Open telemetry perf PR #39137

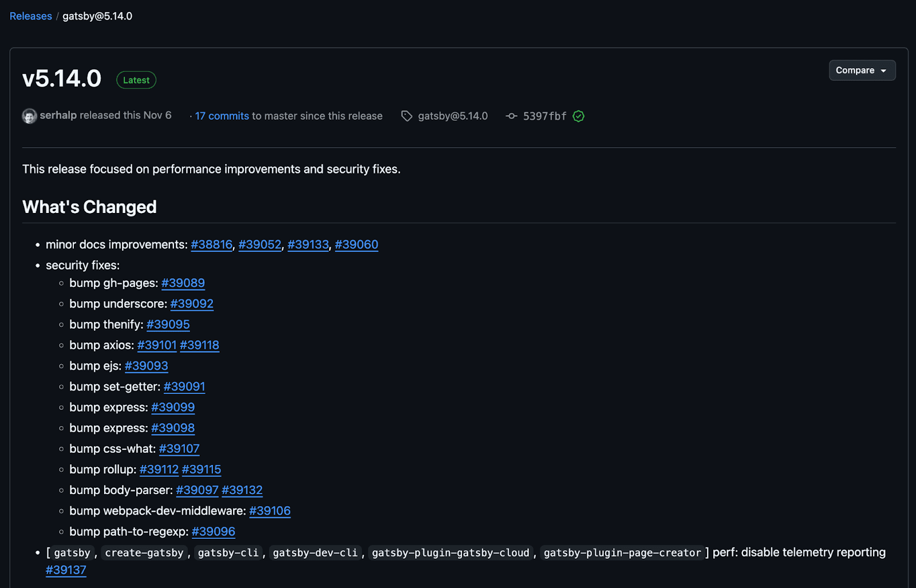tap(66, 570)
